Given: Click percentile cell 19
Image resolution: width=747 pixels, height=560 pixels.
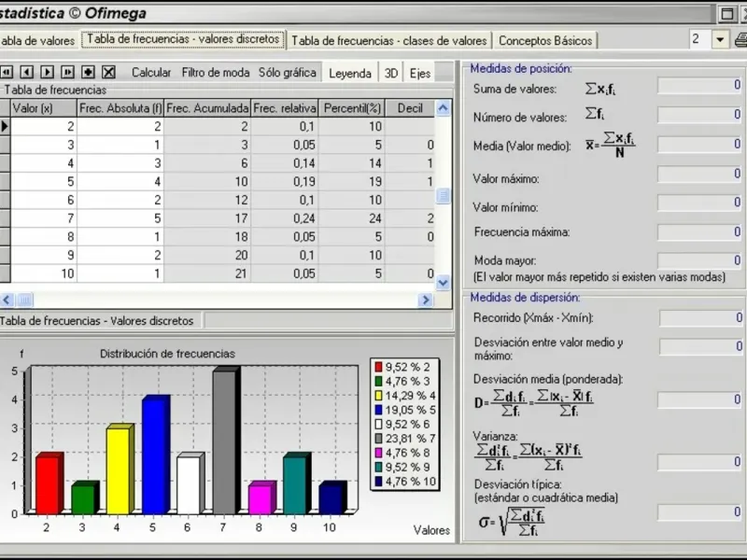Looking at the screenshot, I should point(352,181).
